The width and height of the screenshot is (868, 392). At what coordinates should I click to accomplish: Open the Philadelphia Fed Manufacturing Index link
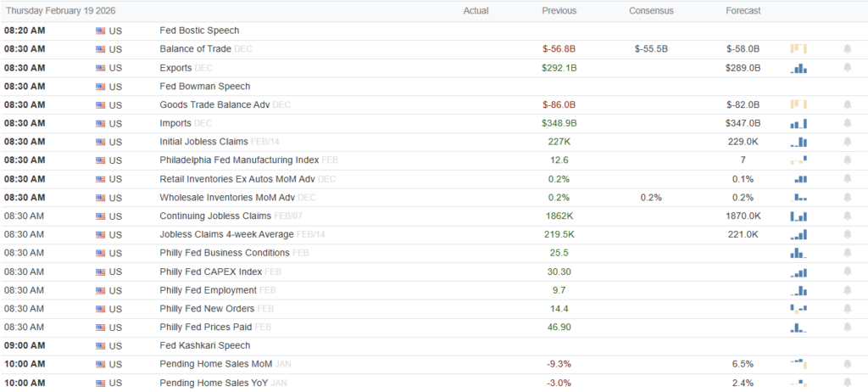tap(238, 160)
